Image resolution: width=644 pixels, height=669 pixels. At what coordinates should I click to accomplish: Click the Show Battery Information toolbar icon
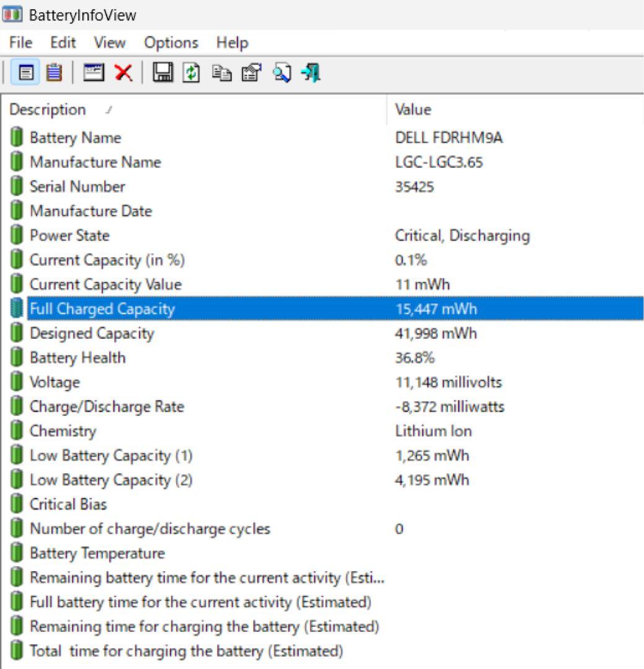click(26, 73)
